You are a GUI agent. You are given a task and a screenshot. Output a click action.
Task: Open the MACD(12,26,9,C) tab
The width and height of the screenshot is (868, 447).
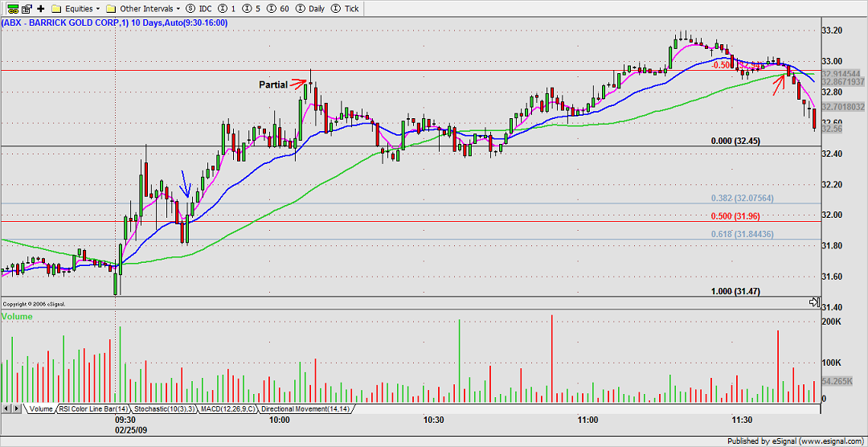228,408
